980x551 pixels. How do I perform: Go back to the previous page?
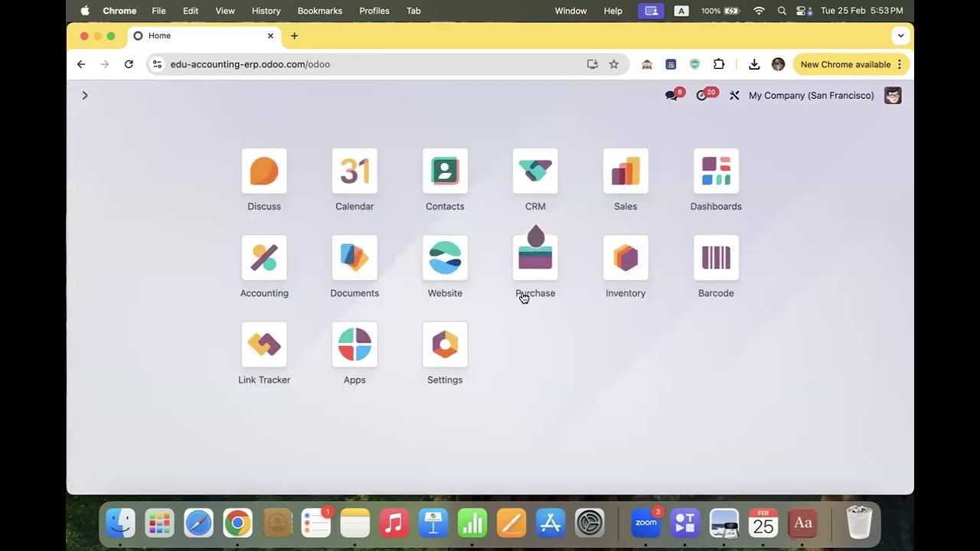click(81, 64)
